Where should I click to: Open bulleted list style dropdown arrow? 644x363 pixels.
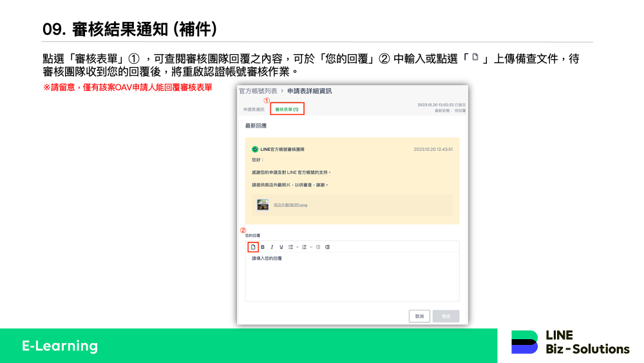point(297,247)
